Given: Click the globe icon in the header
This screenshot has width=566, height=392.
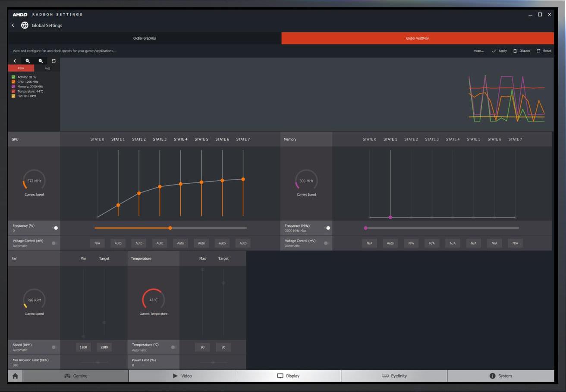Looking at the screenshot, I should (25, 25).
